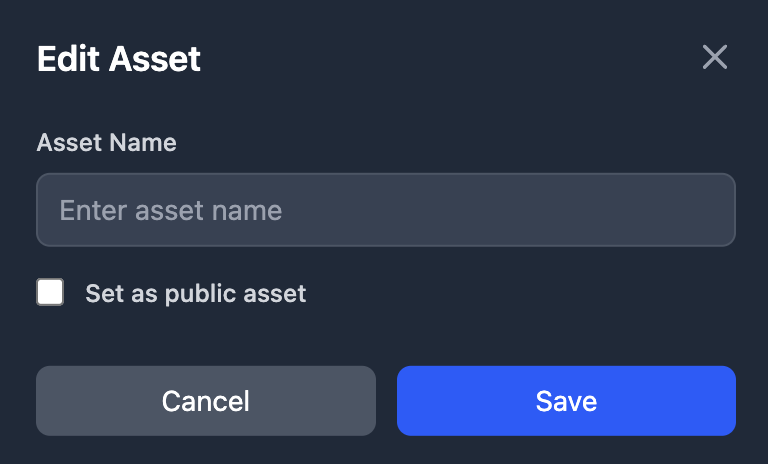Click the Edit Asset dialog title
Image resolution: width=768 pixels, height=464 pixels.
point(119,59)
